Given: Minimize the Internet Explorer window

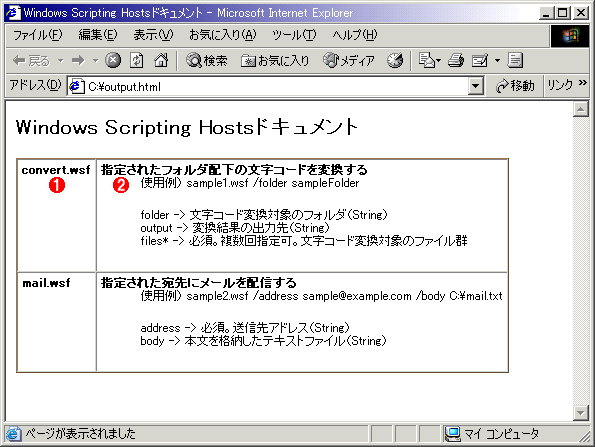Looking at the screenshot, I should (546, 13).
